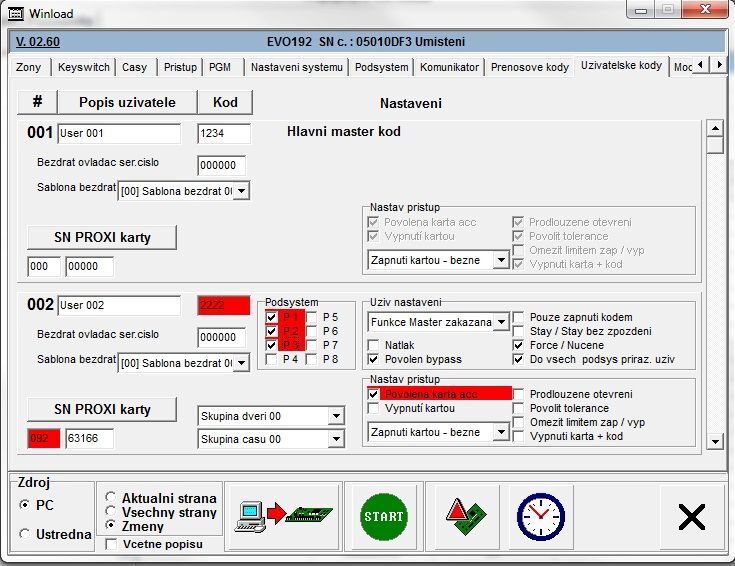
Task: Click the PC-to-panel transfer icon
Action: [x=283, y=516]
